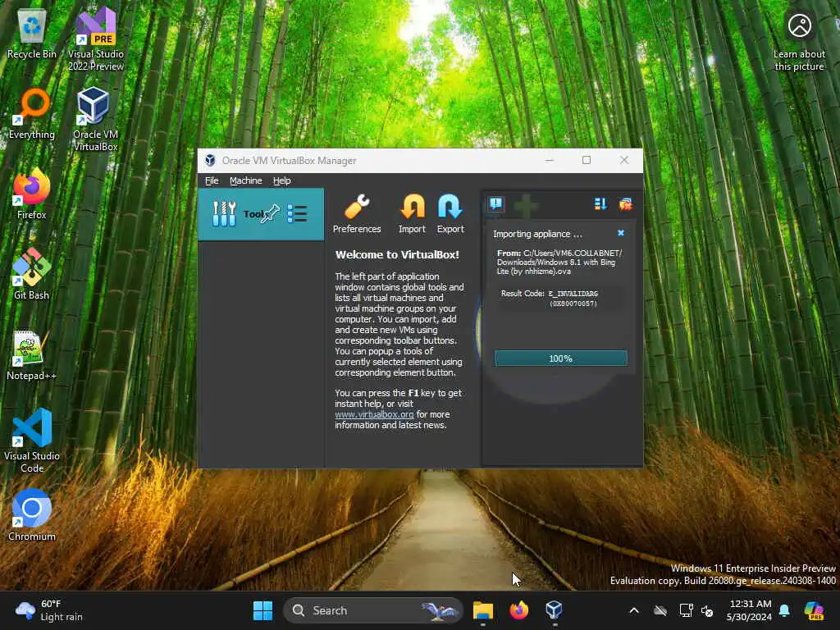
Task: Select Visual Studio 2022 Preview desktop shortcut
Action: pyautogui.click(x=96, y=40)
